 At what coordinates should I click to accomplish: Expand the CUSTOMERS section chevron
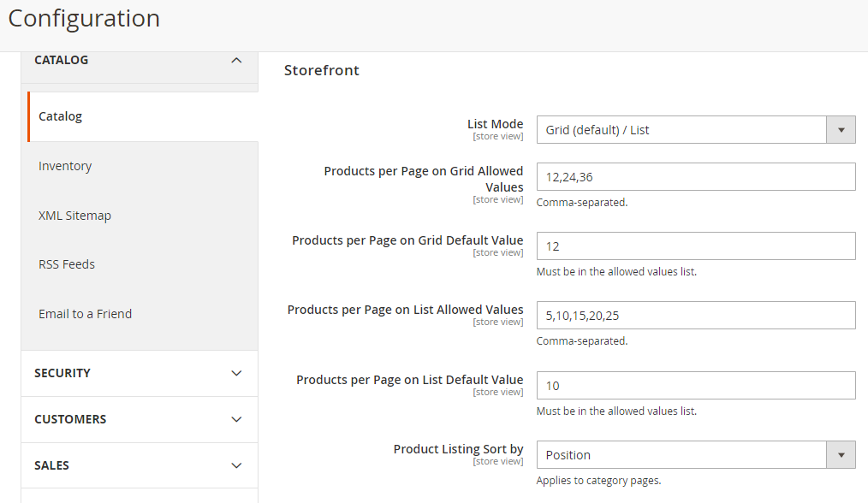237,420
